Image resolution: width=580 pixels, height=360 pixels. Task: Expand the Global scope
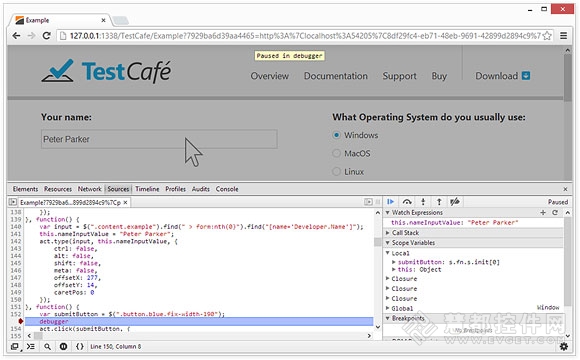[x=388, y=308]
